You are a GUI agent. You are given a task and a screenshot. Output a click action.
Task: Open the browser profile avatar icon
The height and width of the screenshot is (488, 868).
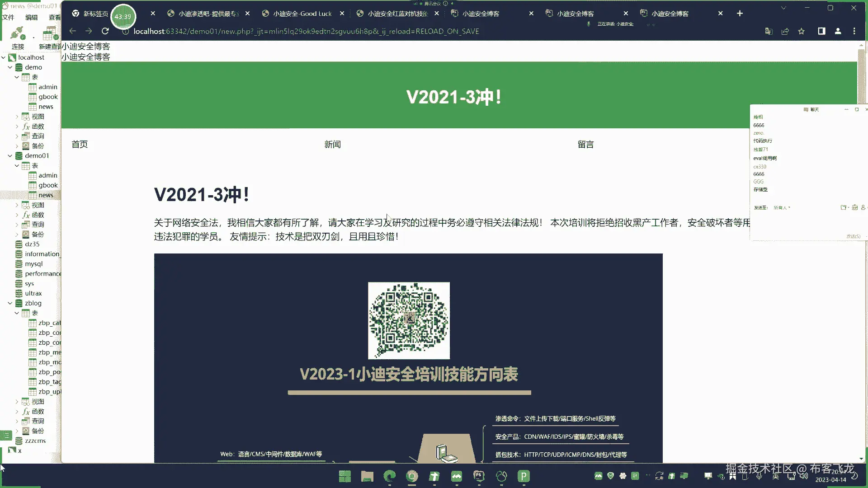(838, 31)
